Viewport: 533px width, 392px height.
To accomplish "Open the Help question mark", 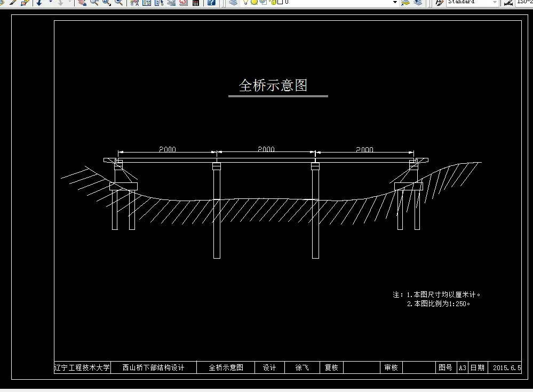I will tap(211, 2).
